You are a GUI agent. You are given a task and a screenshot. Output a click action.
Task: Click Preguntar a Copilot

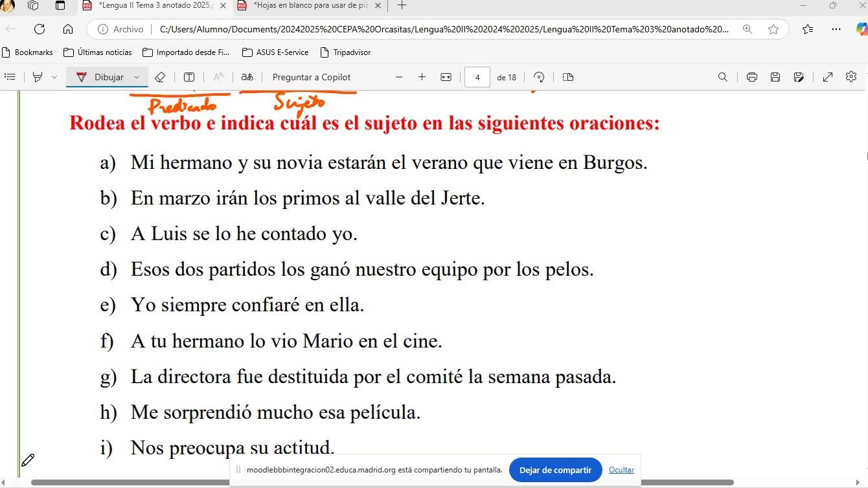point(312,77)
